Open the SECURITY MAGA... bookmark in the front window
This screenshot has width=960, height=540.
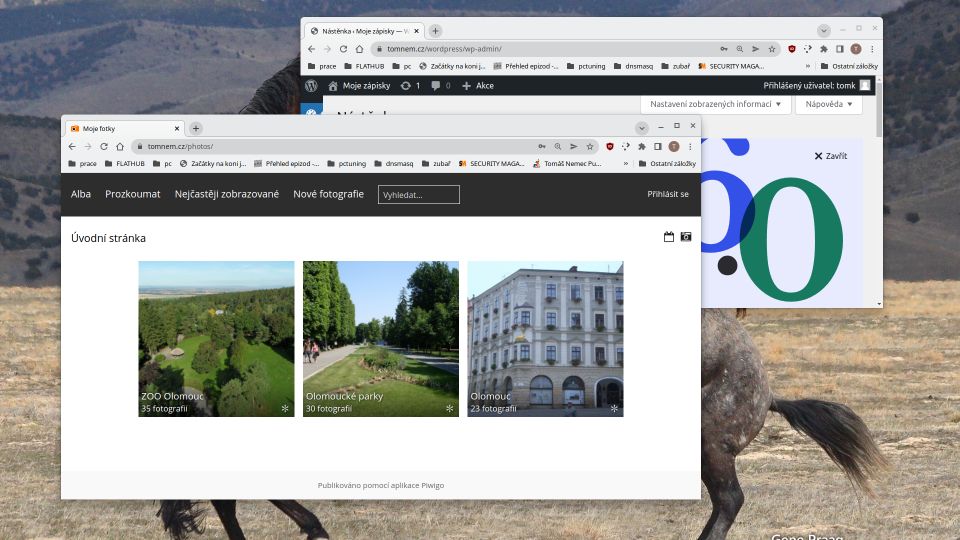492,163
